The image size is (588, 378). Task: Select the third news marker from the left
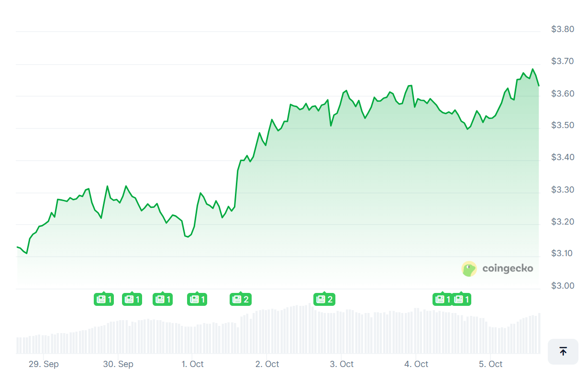point(163,300)
